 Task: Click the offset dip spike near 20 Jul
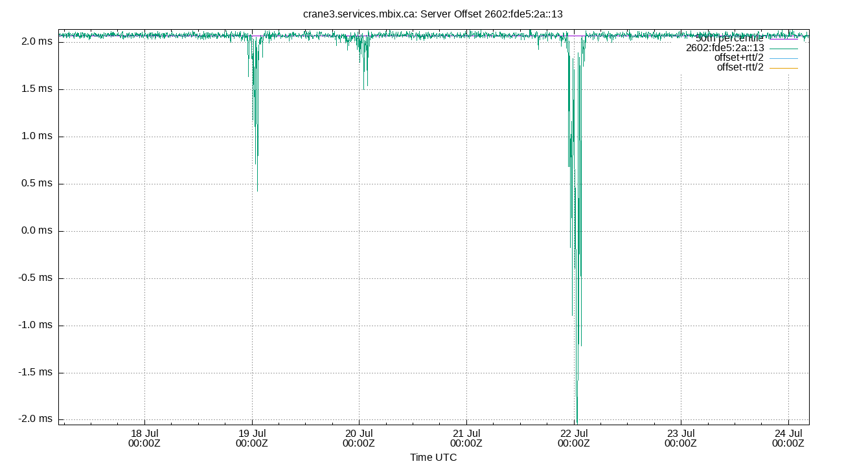[x=365, y=61]
